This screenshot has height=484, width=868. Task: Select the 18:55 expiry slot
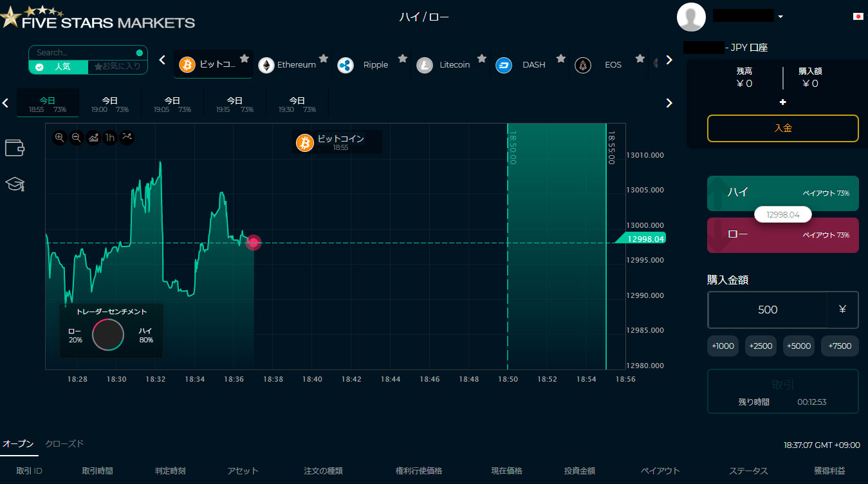[x=48, y=104]
